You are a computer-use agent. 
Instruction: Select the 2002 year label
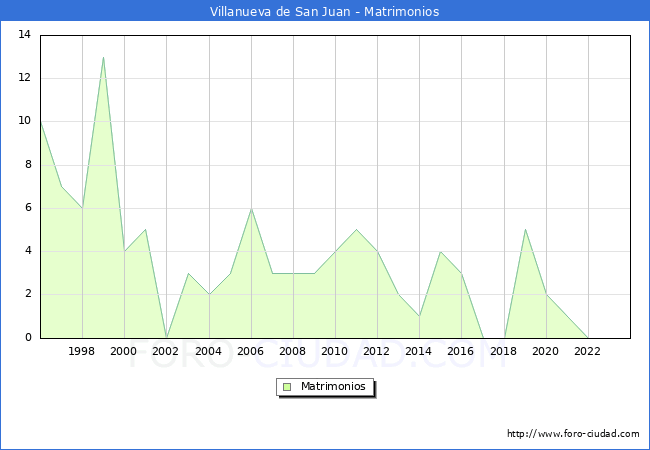coord(166,352)
